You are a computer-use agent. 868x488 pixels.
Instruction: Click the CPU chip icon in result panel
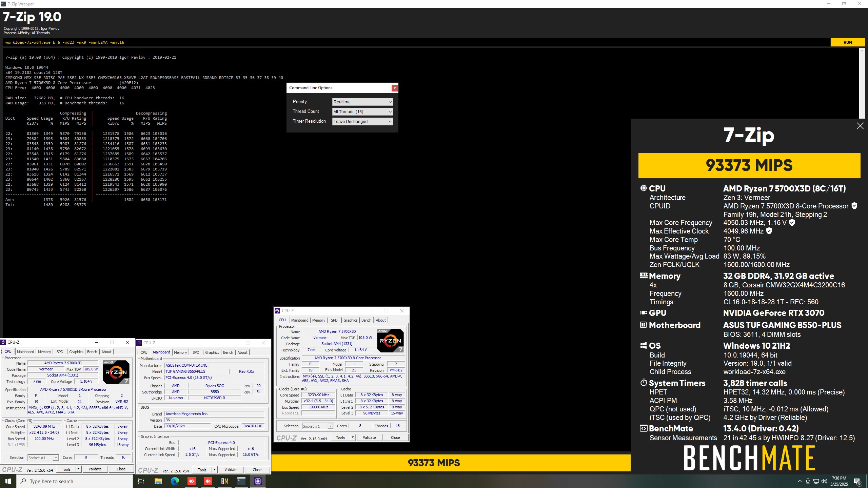click(x=644, y=188)
